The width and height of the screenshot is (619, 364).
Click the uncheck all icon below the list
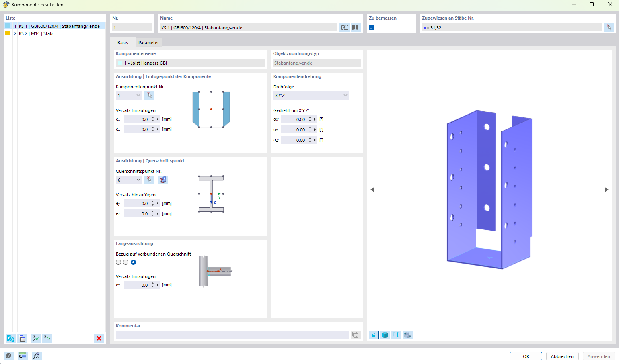coord(47,338)
